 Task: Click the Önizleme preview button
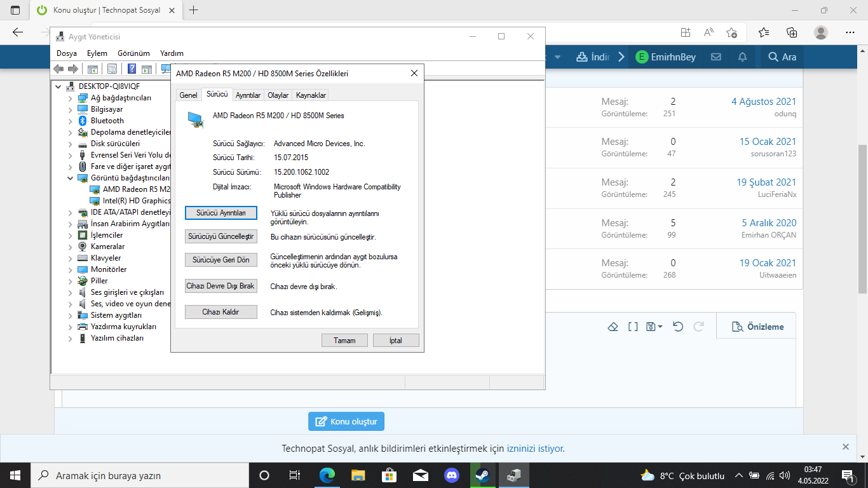pyautogui.click(x=757, y=327)
